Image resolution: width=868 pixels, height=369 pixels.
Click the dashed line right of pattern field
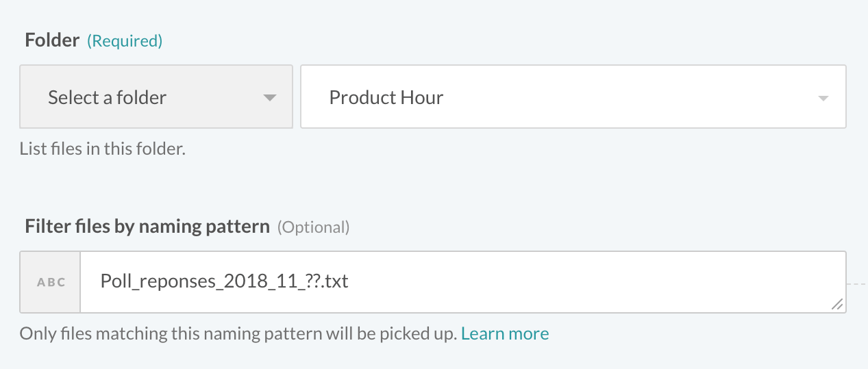click(x=857, y=282)
